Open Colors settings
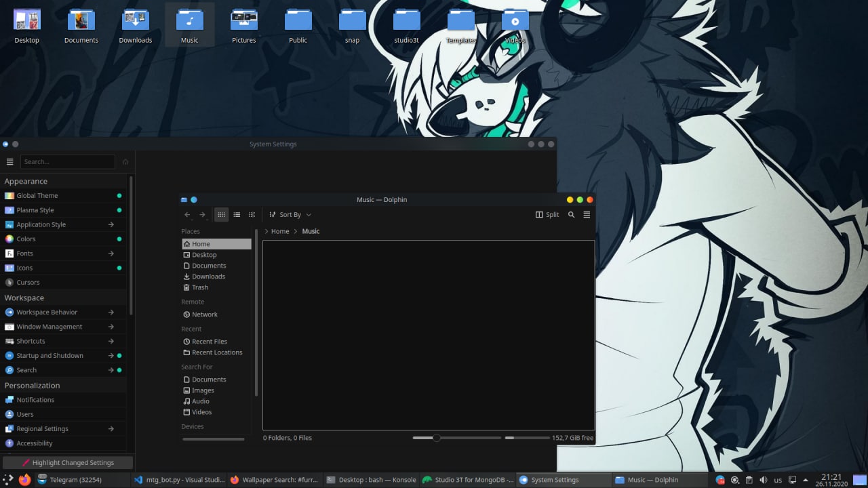Image resolution: width=868 pixels, height=488 pixels. click(64, 239)
